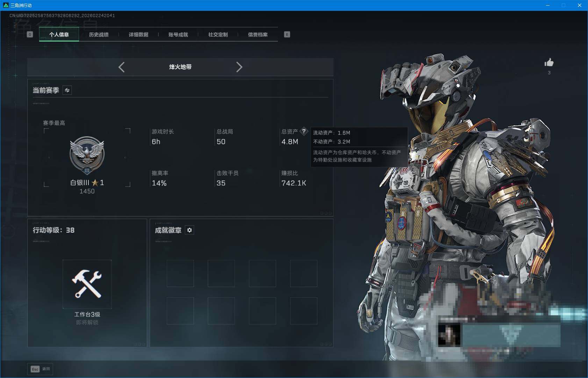The height and width of the screenshot is (378, 588).
Task: Click the workbench hammer and wrench icon
Action: 87,284
